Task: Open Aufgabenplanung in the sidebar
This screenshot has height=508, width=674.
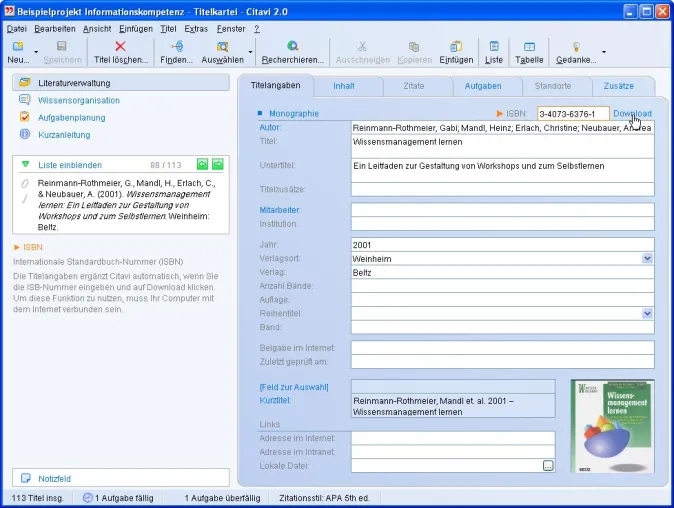Action: [71, 117]
